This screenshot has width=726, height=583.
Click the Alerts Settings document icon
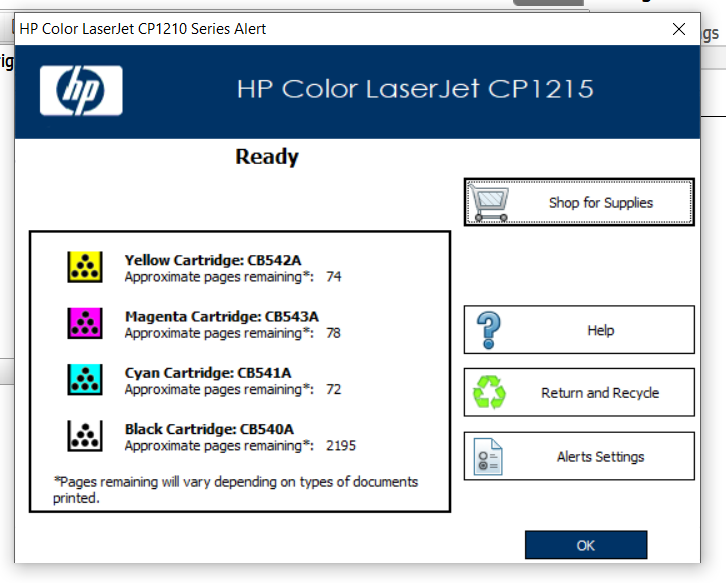[488, 457]
